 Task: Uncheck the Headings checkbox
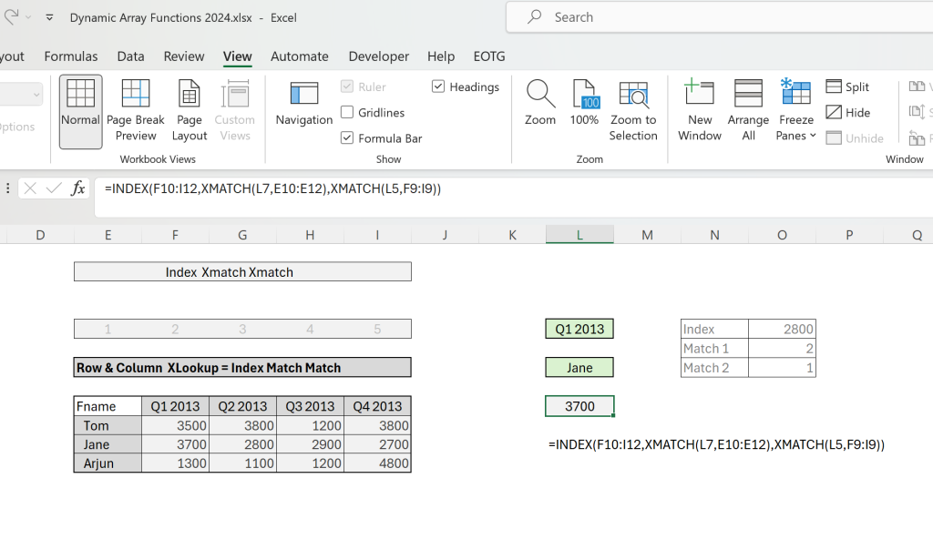(x=438, y=87)
